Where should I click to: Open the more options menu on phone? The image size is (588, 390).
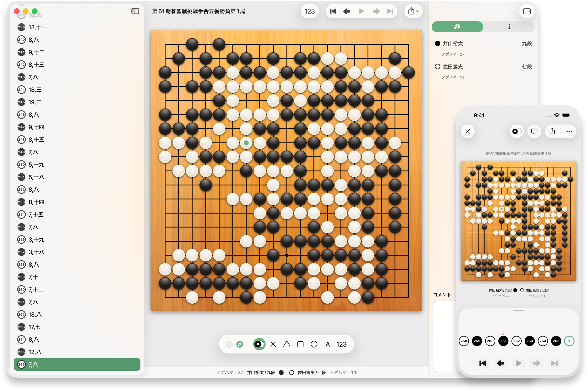pyautogui.click(x=569, y=131)
